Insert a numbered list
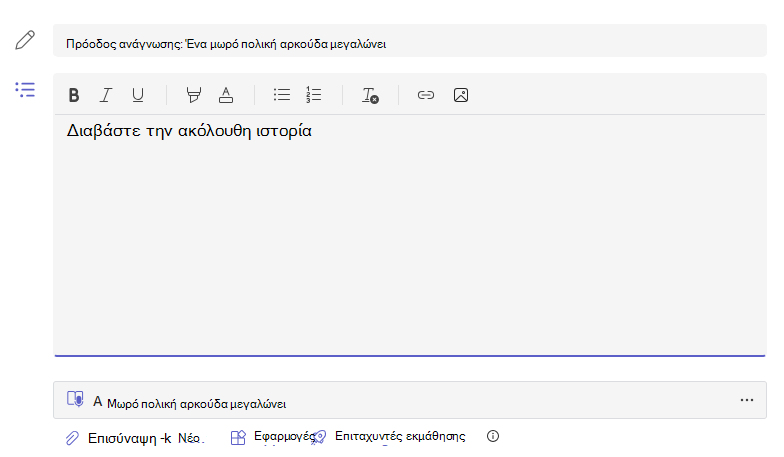784x457 pixels. [x=314, y=94]
